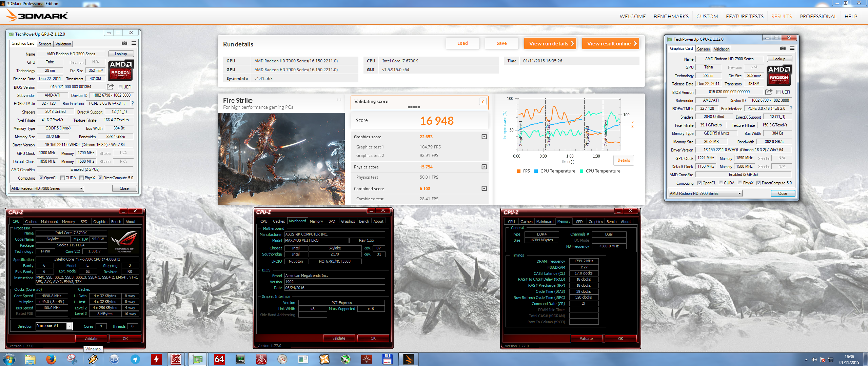Click the GPU-Z camera screenshot icon in left window
This screenshot has height=366, width=868.
pyautogui.click(x=124, y=43)
